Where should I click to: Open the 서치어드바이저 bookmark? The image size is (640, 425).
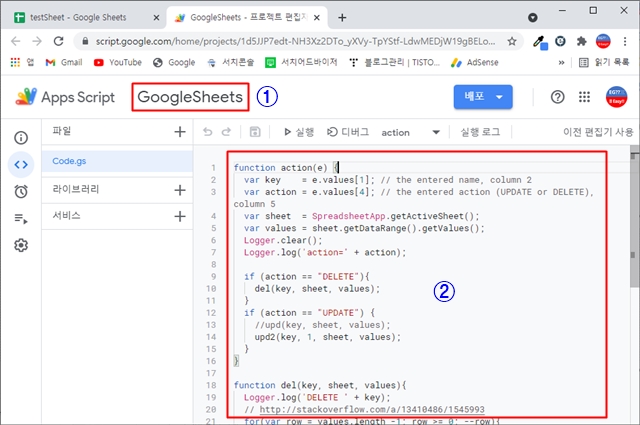pyautogui.click(x=301, y=62)
